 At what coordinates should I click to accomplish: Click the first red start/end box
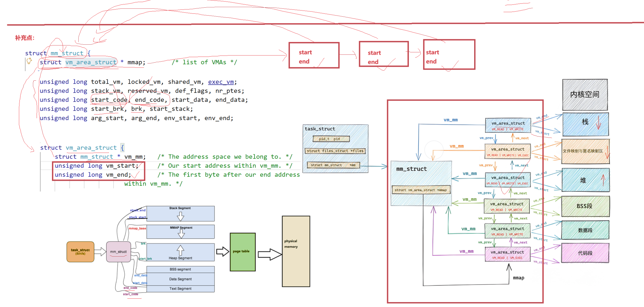click(x=314, y=55)
